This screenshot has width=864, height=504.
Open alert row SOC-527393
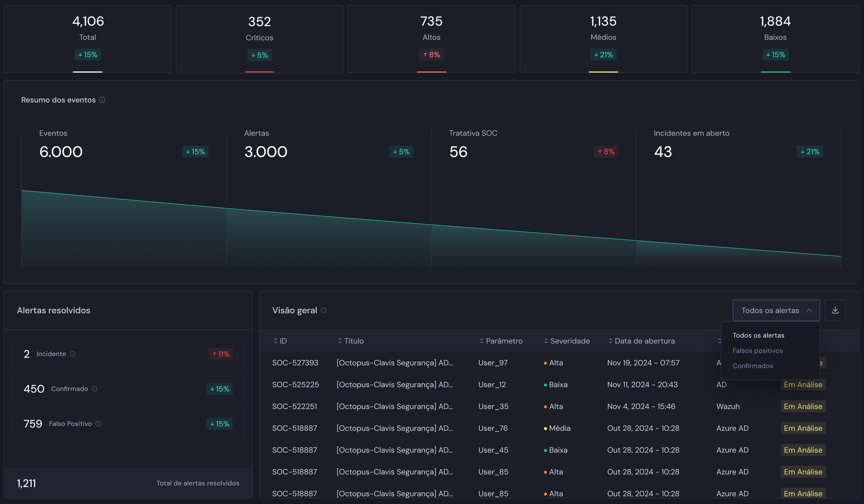click(x=295, y=363)
